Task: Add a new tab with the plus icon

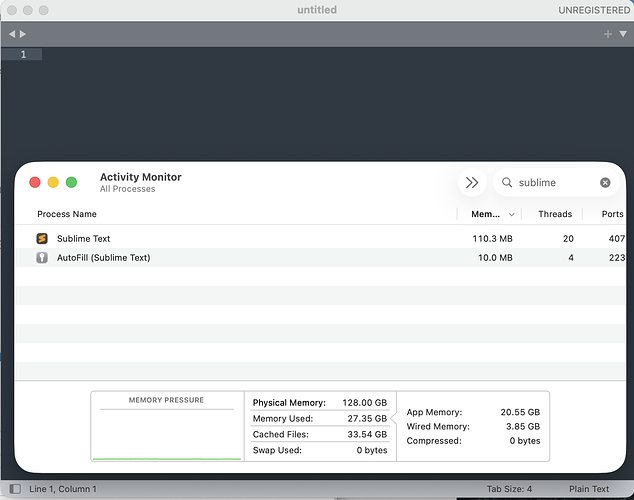Action: pyautogui.click(x=608, y=34)
